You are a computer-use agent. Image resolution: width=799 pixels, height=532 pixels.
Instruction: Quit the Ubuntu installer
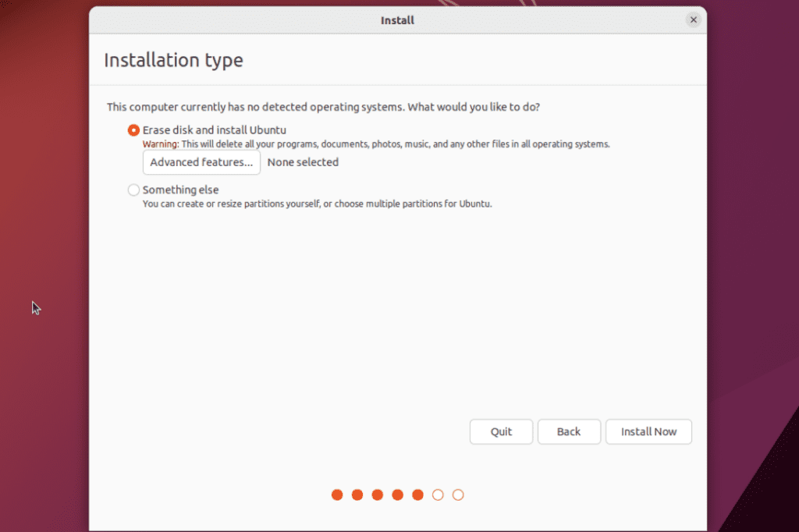point(501,431)
